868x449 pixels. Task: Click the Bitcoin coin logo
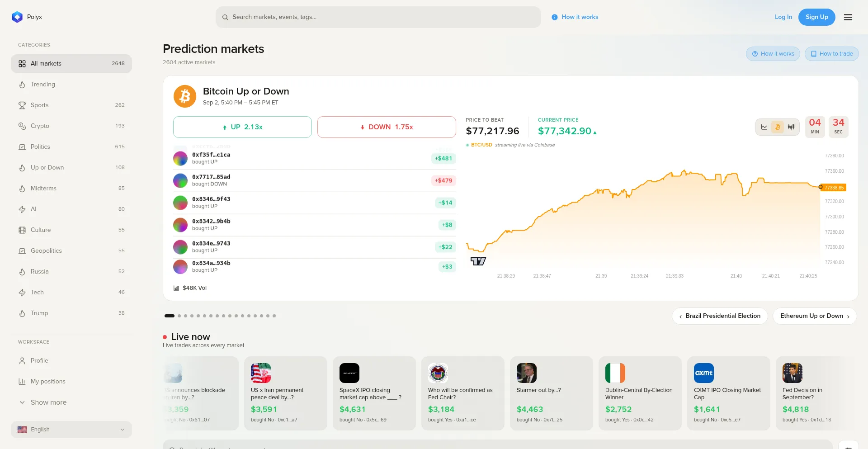pos(185,96)
